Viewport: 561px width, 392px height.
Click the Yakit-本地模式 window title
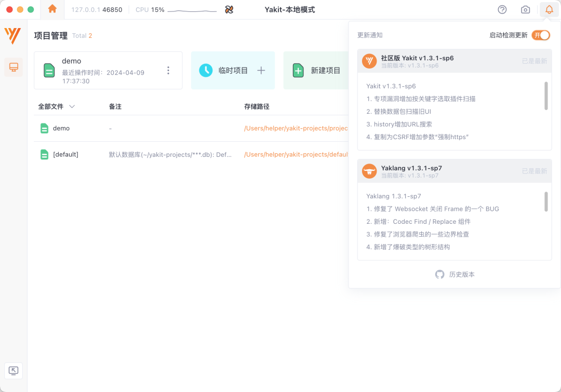(290, 10)
